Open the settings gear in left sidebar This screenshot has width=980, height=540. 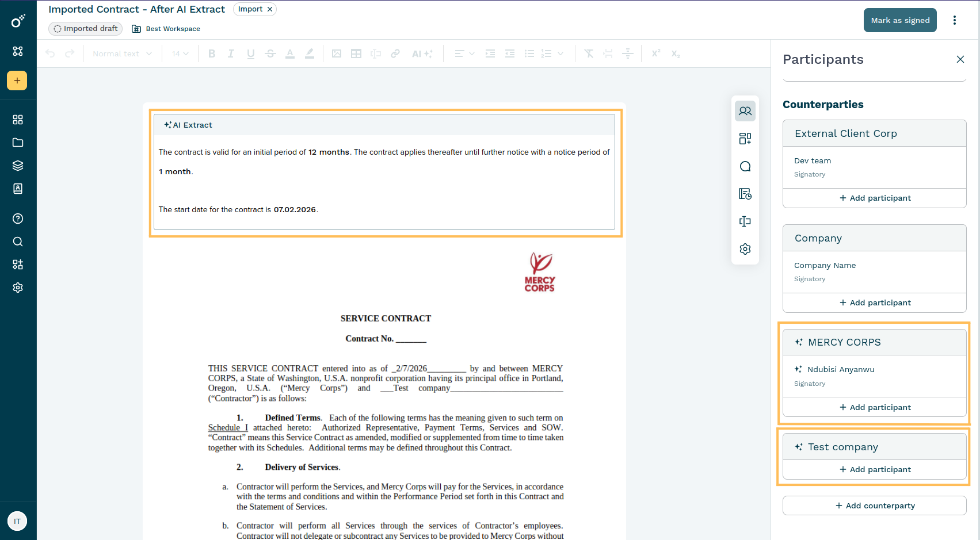(18, 288)
